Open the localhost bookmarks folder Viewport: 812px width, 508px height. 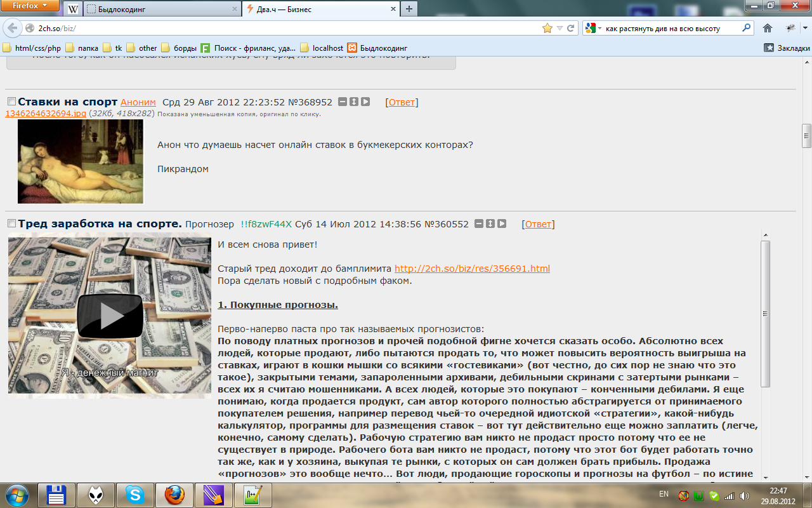(322, 48)
